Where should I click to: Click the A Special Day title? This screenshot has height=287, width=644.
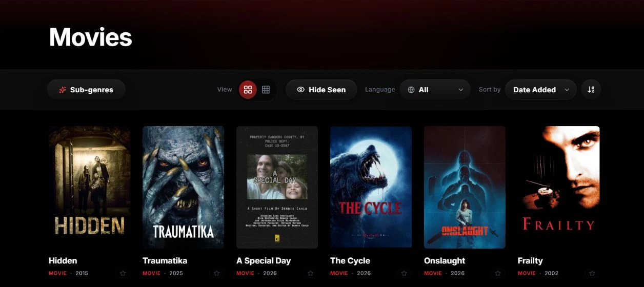[264, 261]
